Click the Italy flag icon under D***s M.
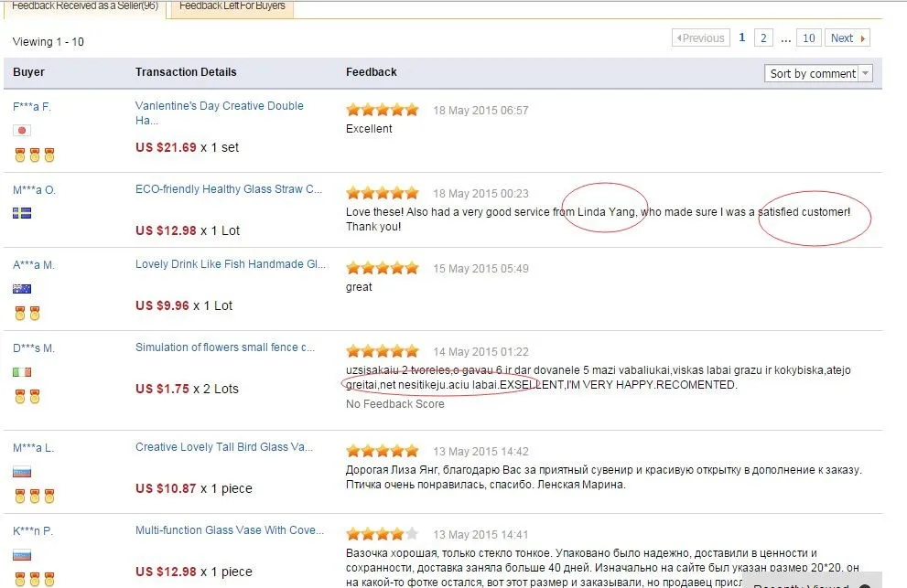 click(x=22, y=372)
